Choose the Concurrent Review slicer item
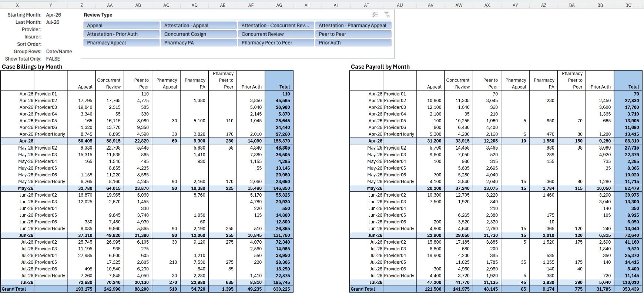Viewport: 644px width, 297px height. point(277,34)
